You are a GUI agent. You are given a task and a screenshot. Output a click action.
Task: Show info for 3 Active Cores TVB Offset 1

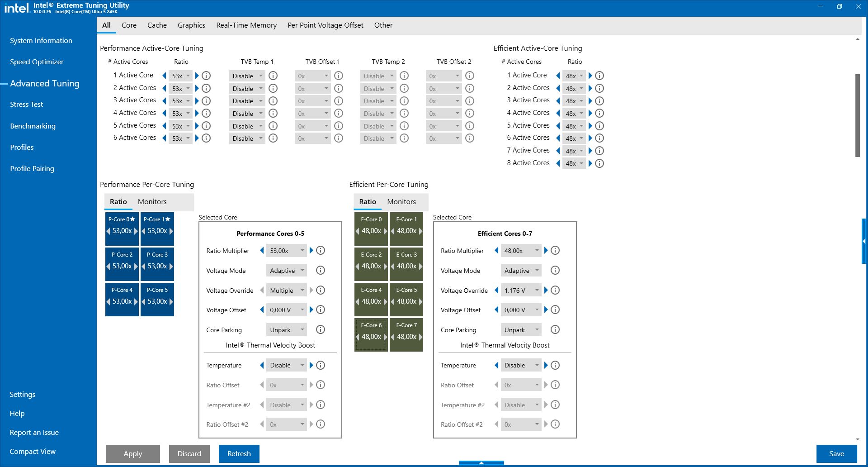click(339, 101)
